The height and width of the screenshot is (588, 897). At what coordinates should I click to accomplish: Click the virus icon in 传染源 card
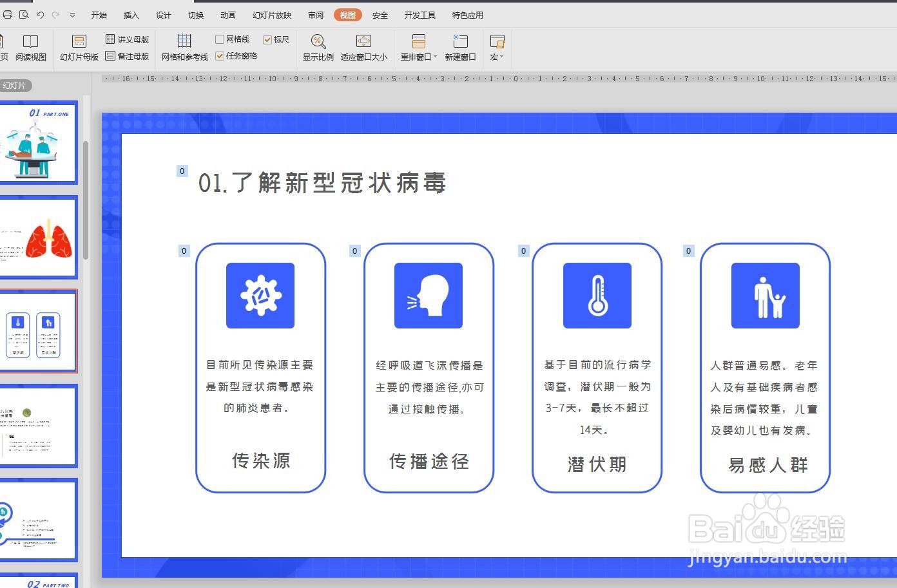[x=260, y=296]
